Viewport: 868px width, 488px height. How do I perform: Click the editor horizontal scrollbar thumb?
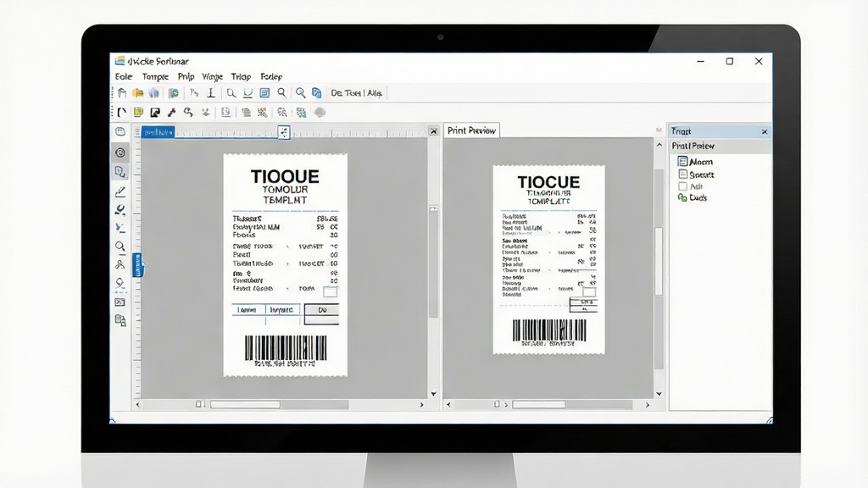[245, 405]
